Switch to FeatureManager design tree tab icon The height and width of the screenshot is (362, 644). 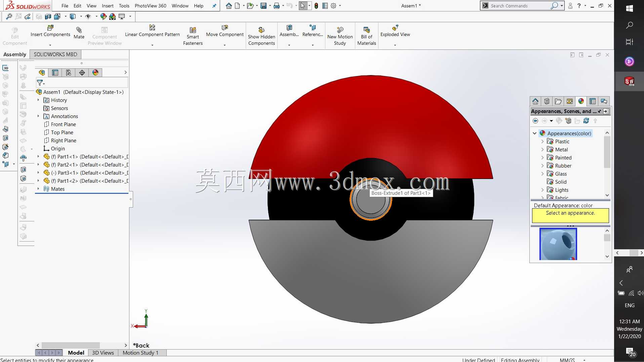[42, 72]
